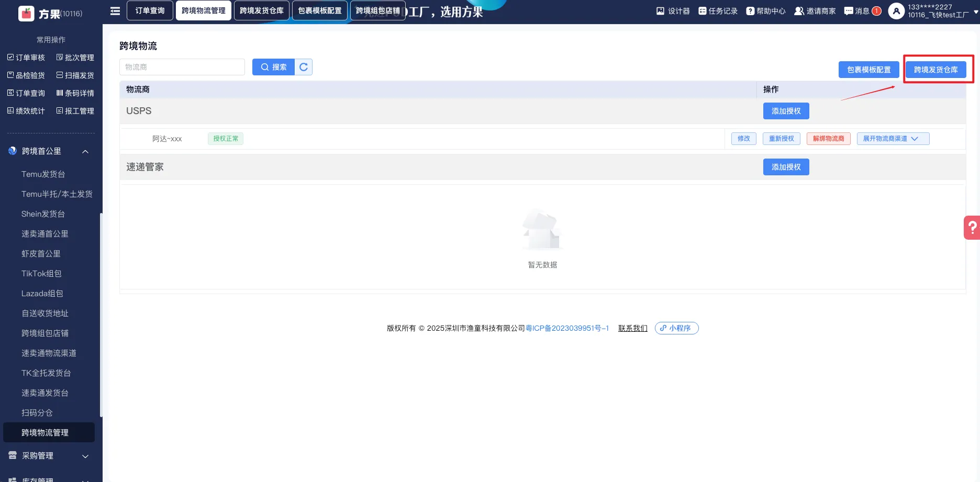Click 解绑物流商 button

pyautogui.click(x=829, y=139)
